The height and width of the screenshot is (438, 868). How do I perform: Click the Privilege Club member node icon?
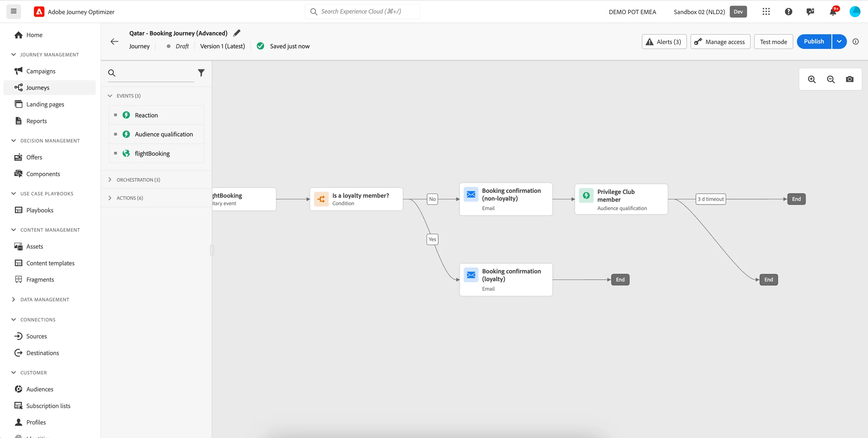tap(586, 196)
